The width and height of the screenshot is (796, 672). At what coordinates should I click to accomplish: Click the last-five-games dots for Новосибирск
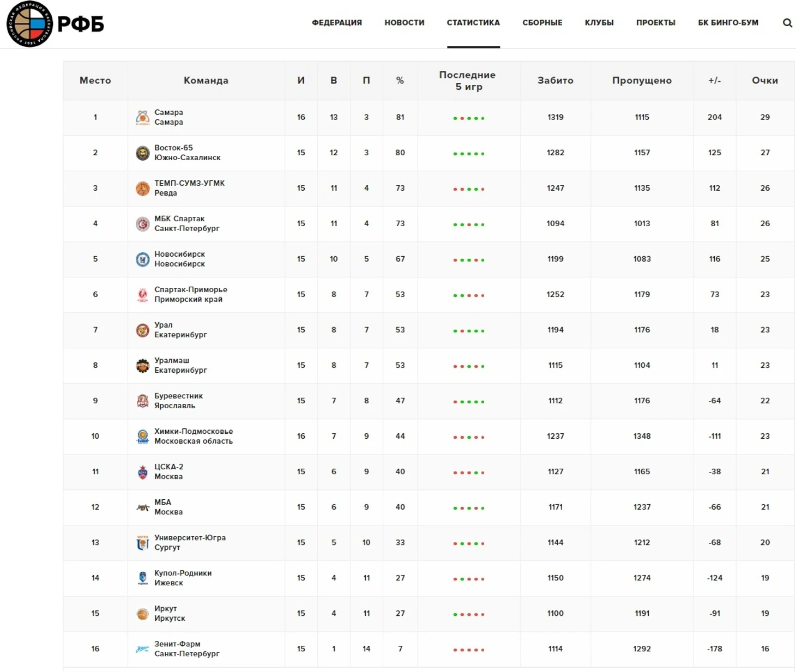pyautogui.click(x=469, y=260)
